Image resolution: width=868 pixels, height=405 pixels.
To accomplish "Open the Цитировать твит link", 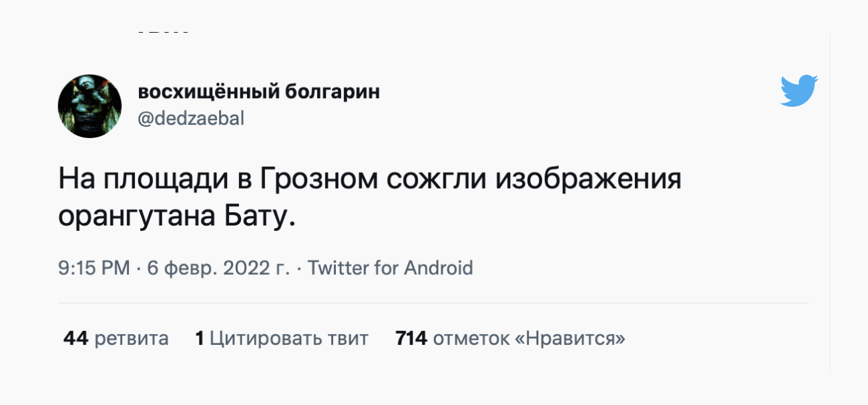I will (288, 338).
